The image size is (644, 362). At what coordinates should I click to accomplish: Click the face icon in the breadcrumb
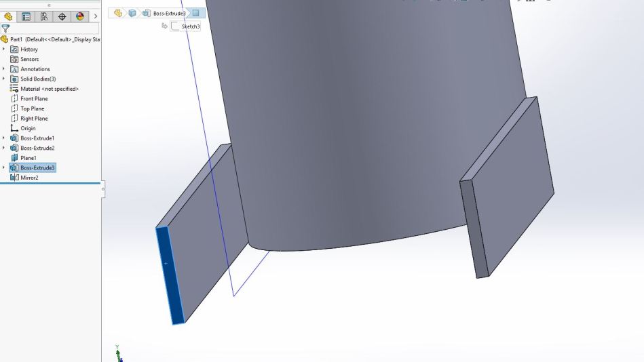(196, 13)
